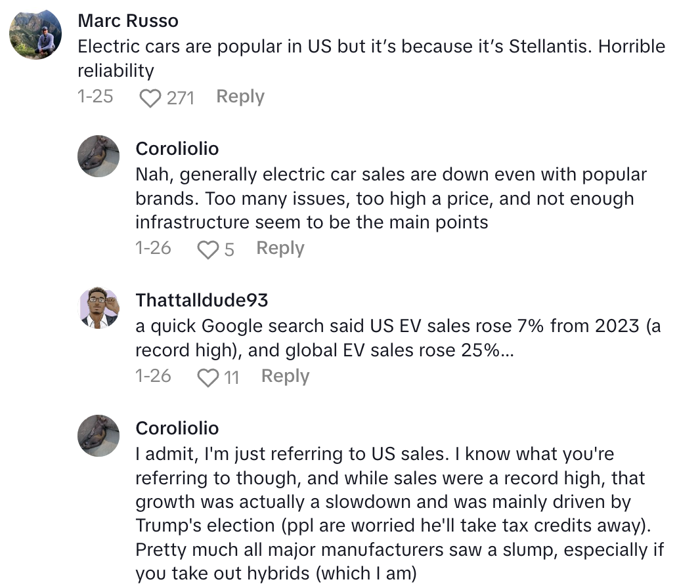The height and width of the screenshot is (588, 700).
Task: Open Marc Russo's username
Action: (128, 20)
